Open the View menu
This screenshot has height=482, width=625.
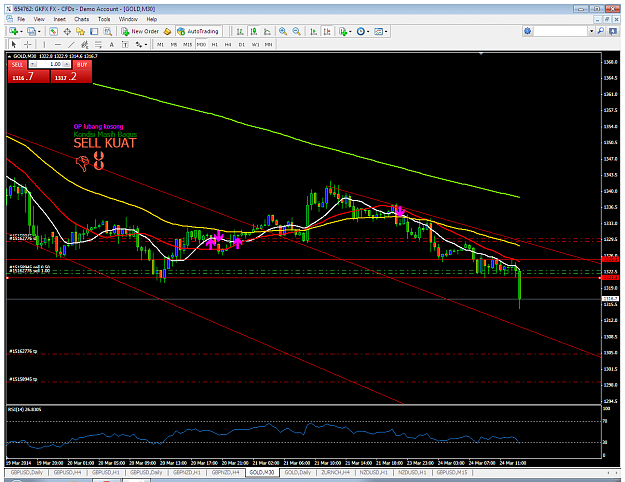39,19
